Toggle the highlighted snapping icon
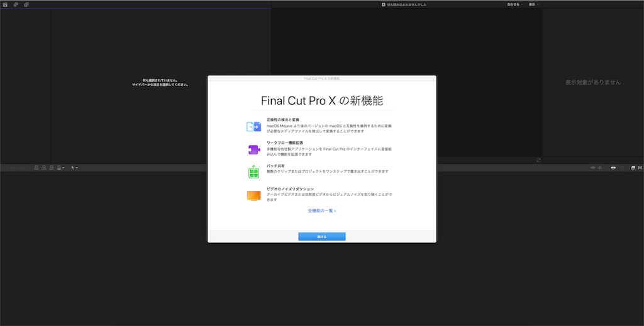The image size is (644, 326). [x=613, y=168]
